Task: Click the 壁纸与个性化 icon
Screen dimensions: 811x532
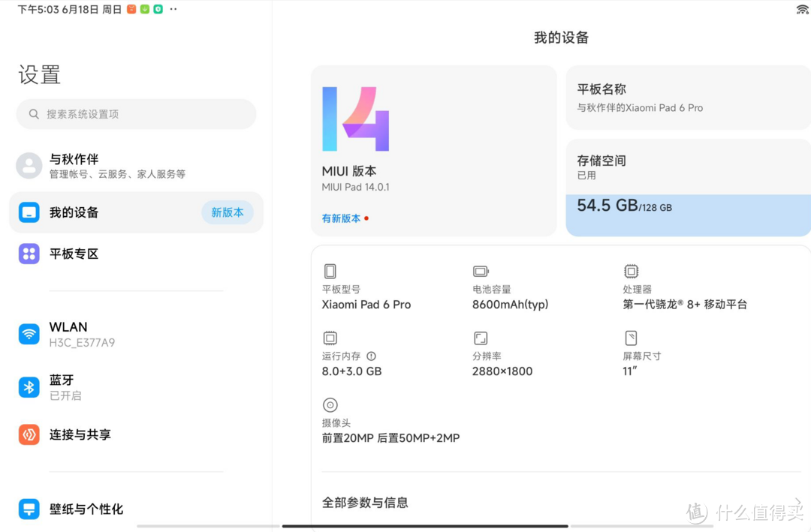Action: click(x=29, y=509)
